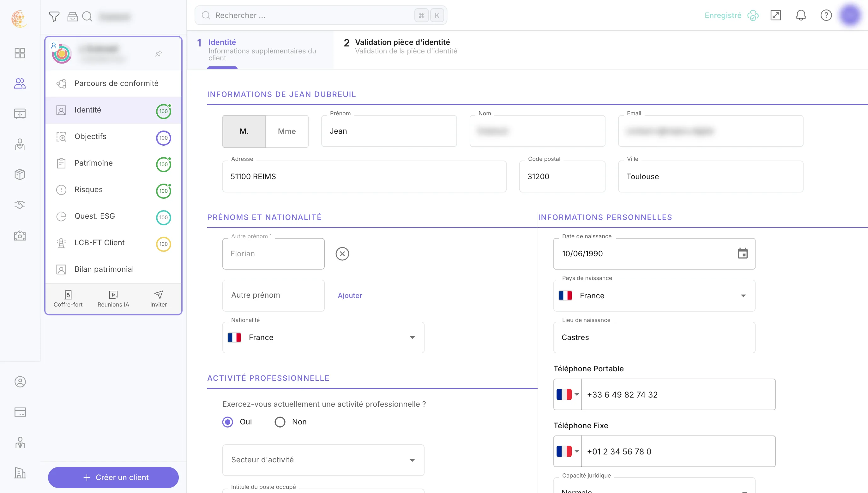Click the cloud sync icon next to Enregistré
Screen dimensions: 868x493
pyautogui.click(x=753, y=15)
